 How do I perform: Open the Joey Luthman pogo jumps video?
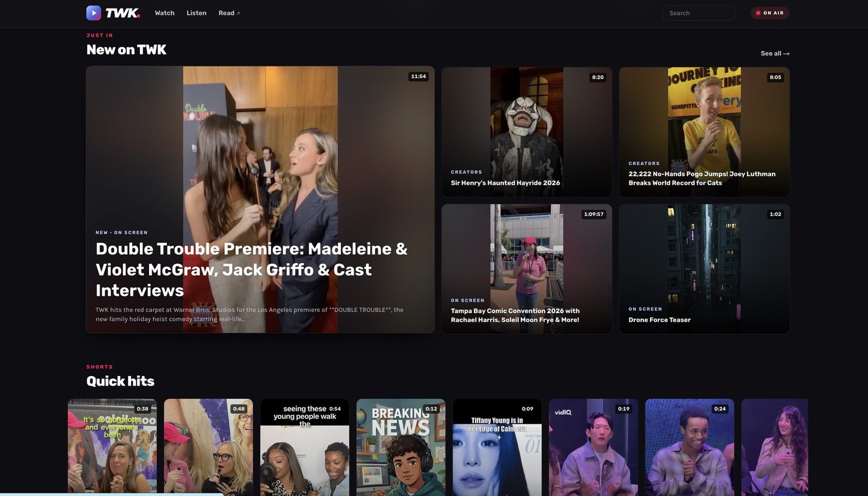pyautogui.click(x=704, y=132)
